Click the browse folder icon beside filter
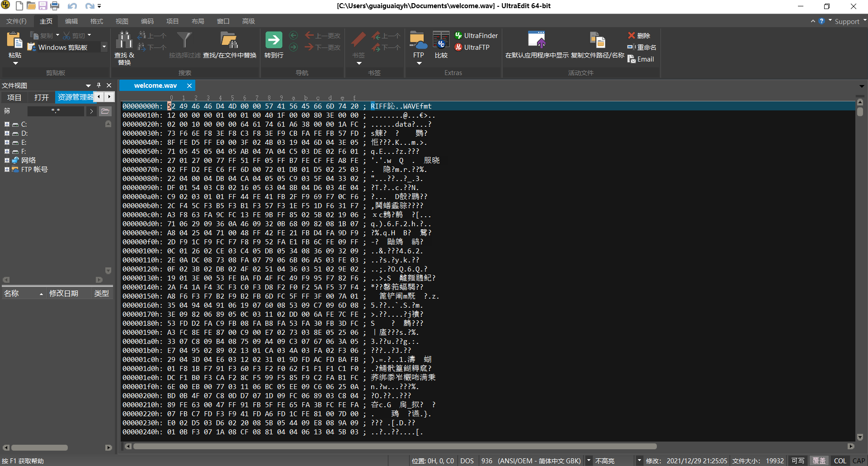Screen dimensions: 868x466 [x=105, y=111]
